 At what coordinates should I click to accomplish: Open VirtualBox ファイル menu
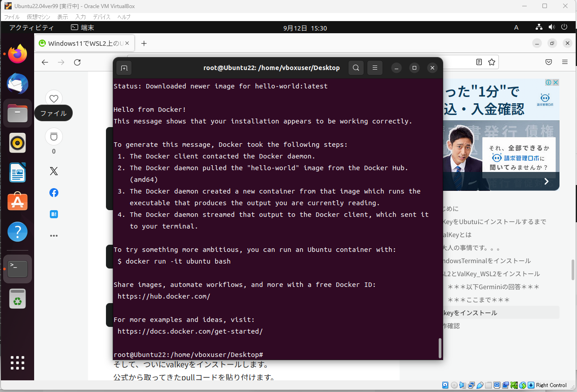12,17
